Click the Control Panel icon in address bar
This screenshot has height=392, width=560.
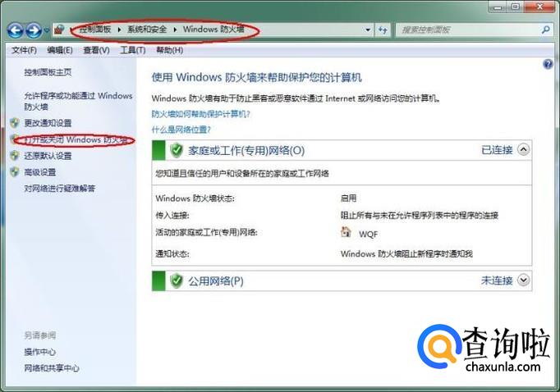(x=59, y=30)
